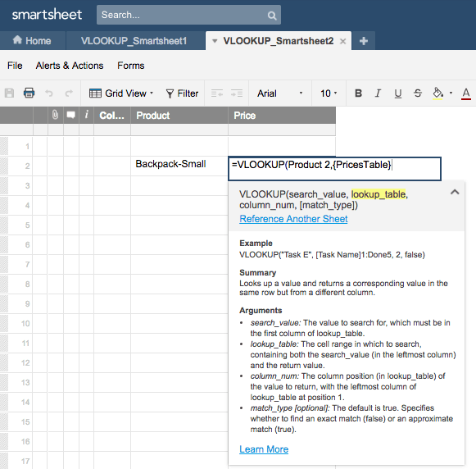Click the Reference Another Sheet link
476x469 pixels.
(293, 219)
